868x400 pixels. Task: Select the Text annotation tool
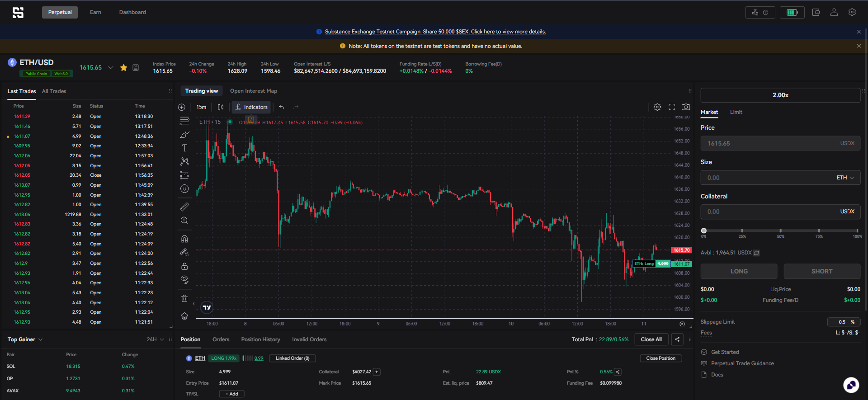[184, 148]
